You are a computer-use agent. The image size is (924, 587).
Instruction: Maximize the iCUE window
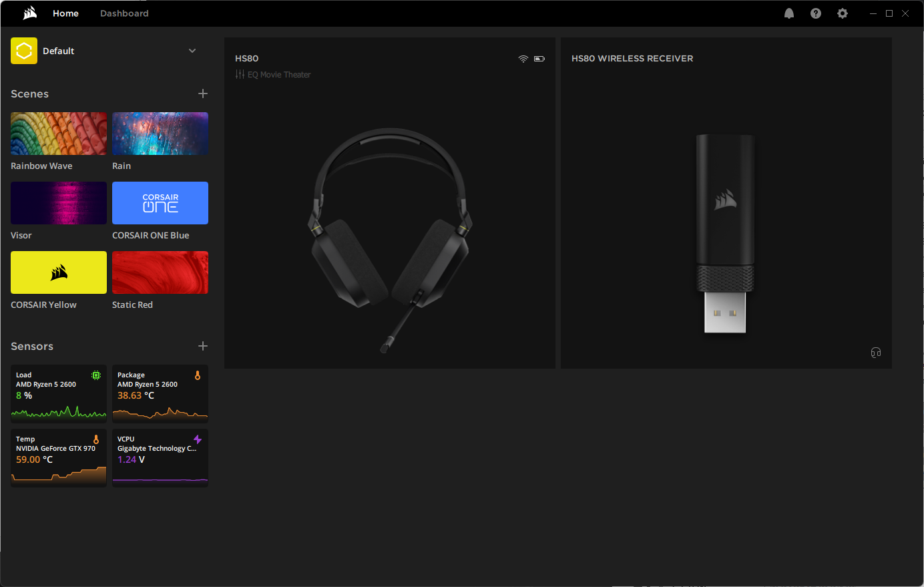tap(889, 13)
